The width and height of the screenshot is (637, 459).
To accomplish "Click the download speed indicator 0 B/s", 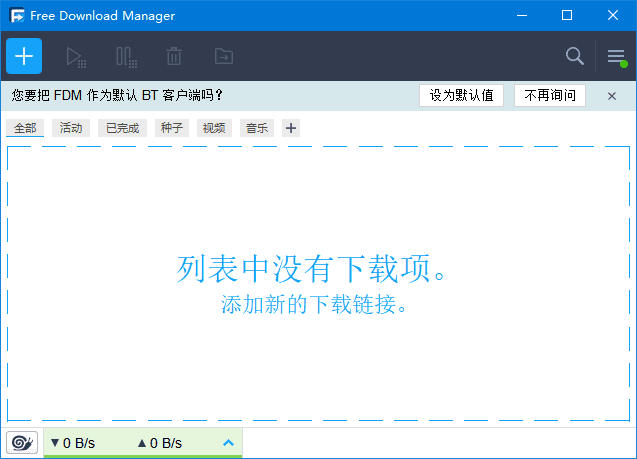I will click(73, 442).
